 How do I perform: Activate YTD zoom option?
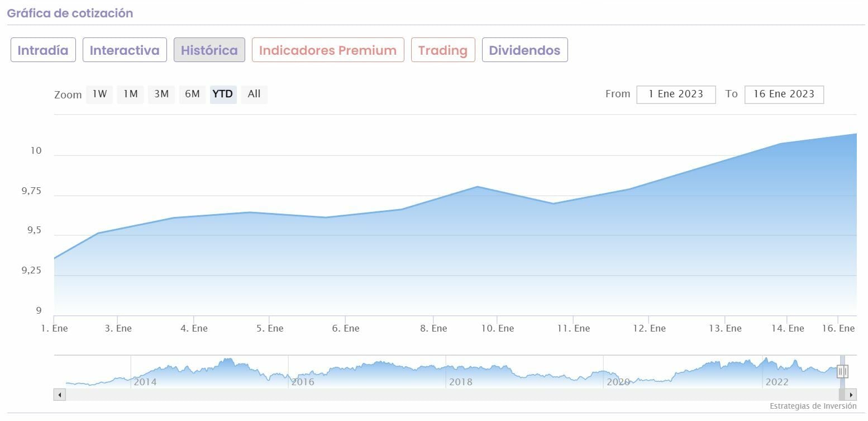tap(223, 94)
